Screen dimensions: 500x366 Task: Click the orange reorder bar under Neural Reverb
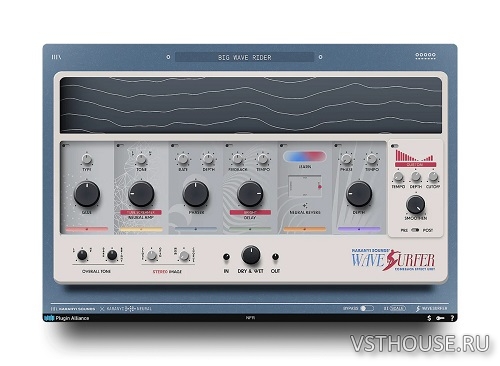[x=304, y=229]
